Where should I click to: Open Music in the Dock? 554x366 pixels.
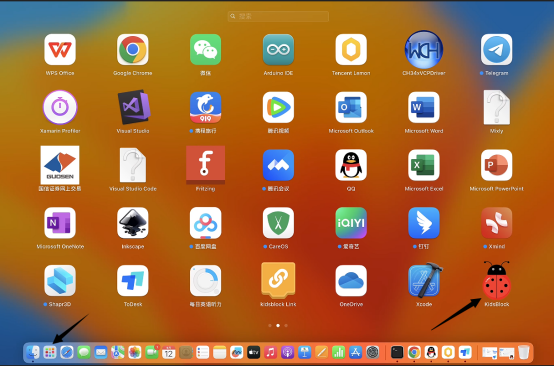271,352
